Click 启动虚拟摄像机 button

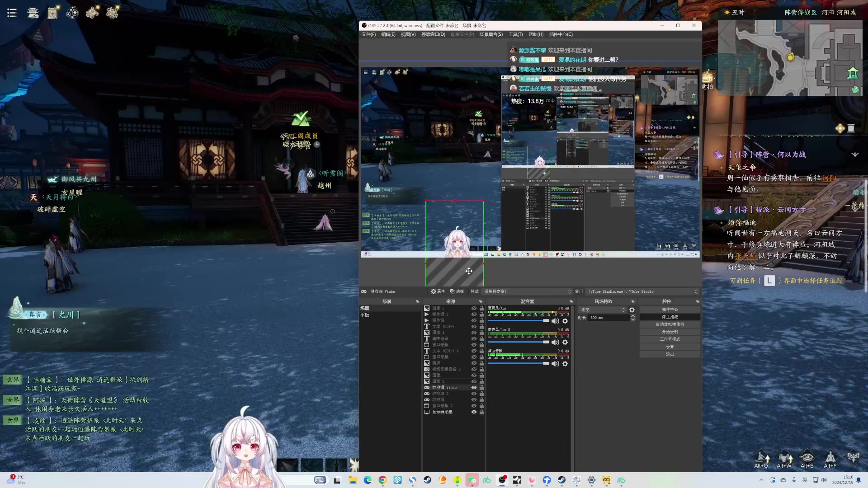(x=670, y=324)
